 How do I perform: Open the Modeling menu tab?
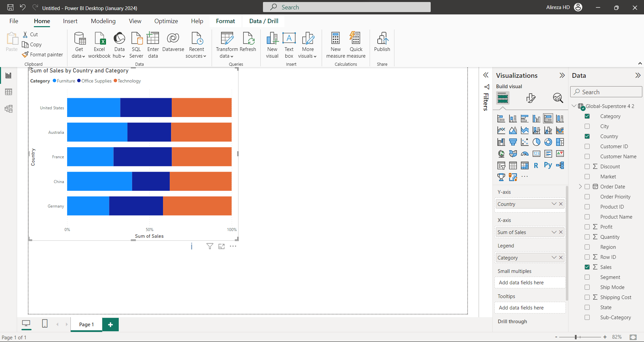[103, 21]
